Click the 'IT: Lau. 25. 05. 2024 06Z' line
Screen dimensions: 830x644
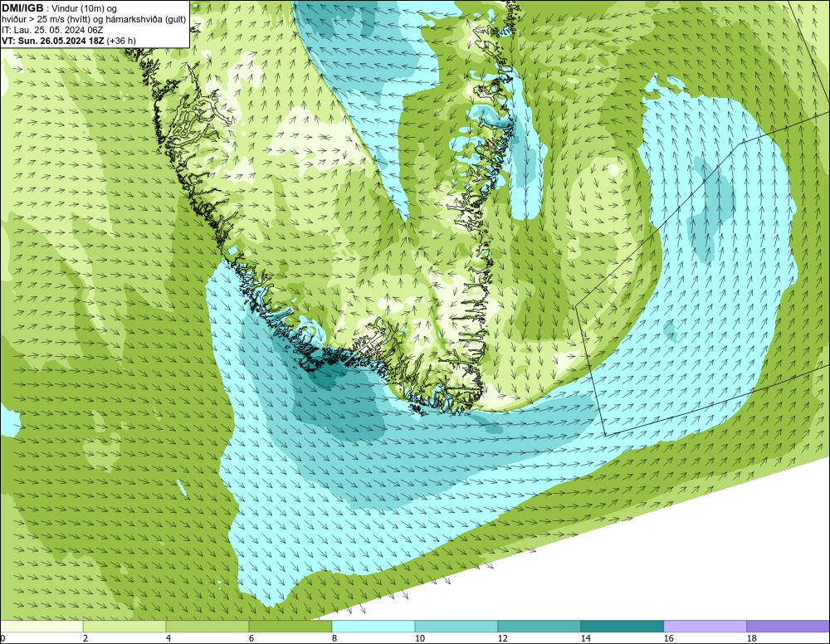52,30
